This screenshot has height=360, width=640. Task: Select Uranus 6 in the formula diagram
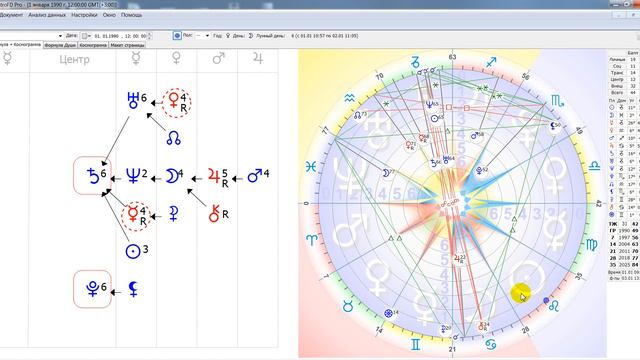[136, 100]
